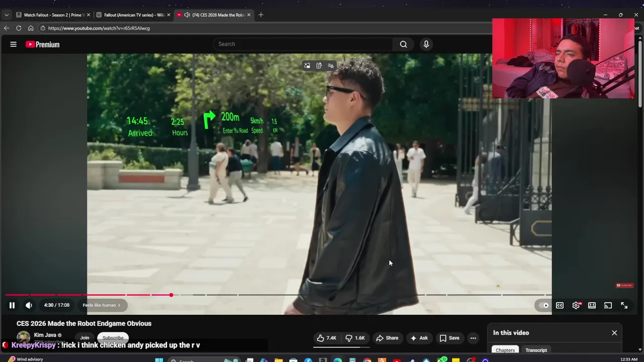Click the translate overlay icon on video
644x362 pixels.
[x=331, y=66]
